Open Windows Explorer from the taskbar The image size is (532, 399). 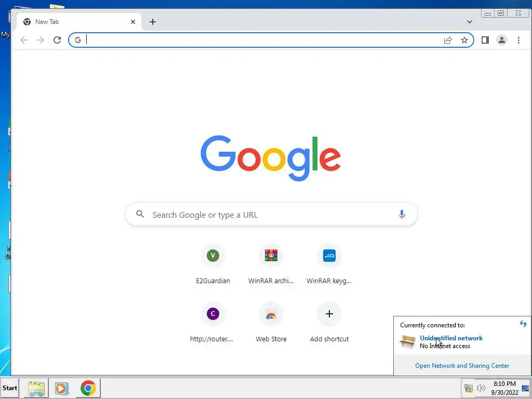36,388
